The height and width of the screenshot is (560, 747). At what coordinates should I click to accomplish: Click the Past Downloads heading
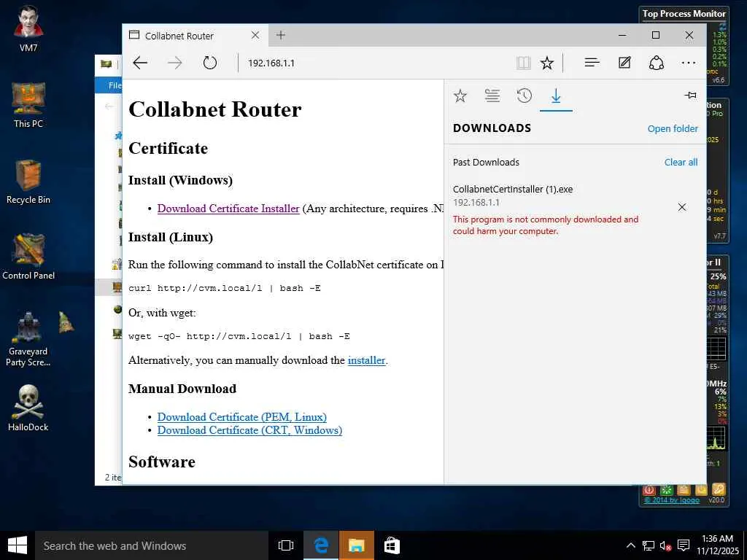click(486, 163)
